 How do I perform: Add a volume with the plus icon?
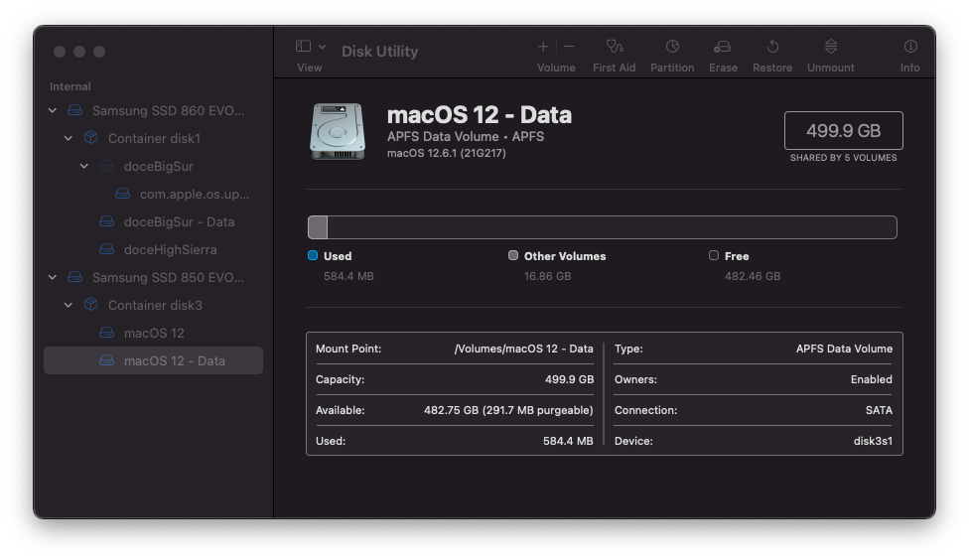point(543,47)
